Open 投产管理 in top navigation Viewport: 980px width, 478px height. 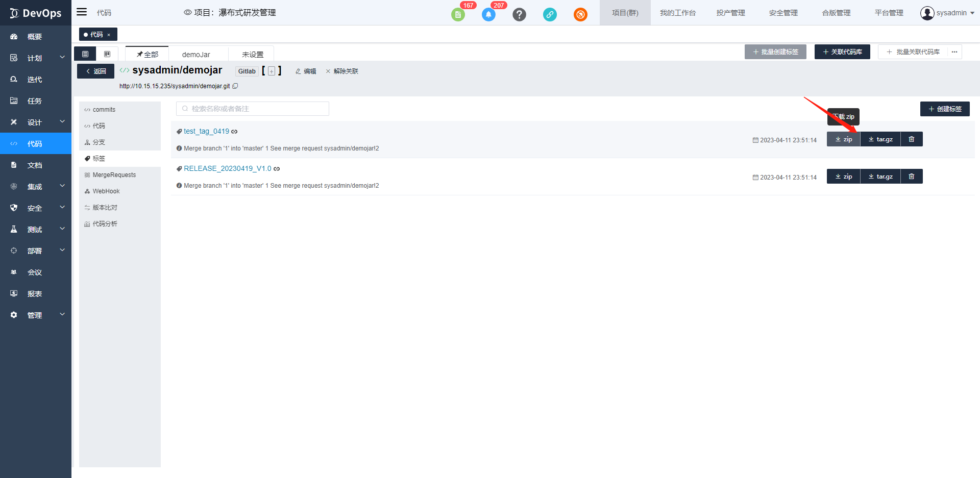[730, 13]
